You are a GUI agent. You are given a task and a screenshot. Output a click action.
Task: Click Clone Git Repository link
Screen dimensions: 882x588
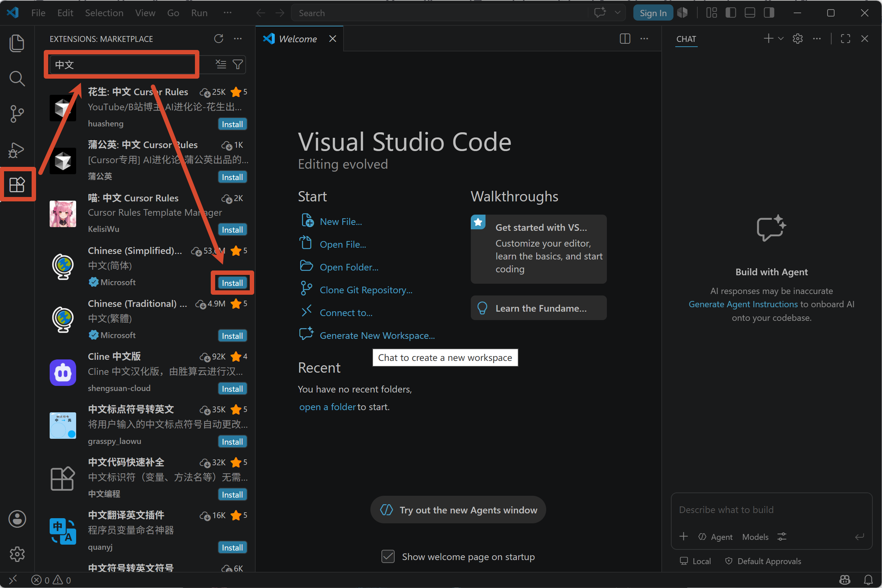pos(366,290)
